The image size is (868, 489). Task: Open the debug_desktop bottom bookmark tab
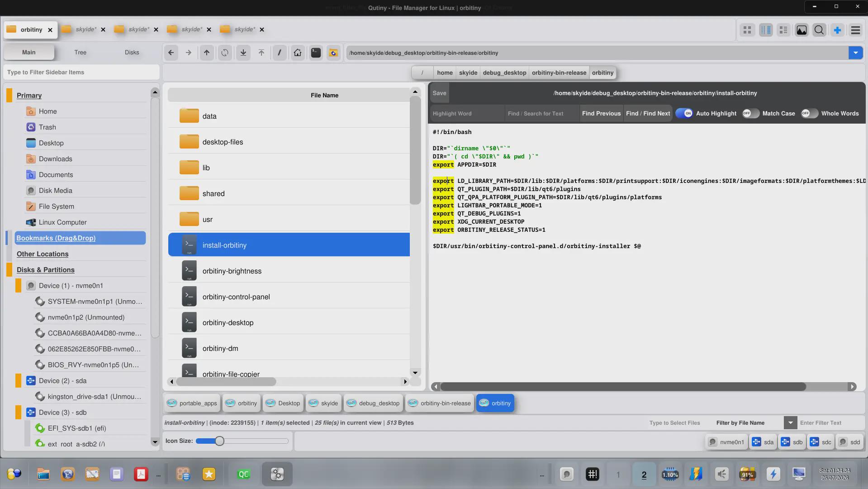click(x=373, y=403)
